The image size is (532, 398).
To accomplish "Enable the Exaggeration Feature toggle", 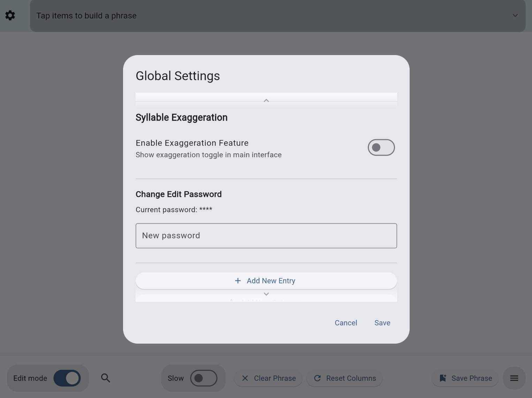I will (381, 147).
